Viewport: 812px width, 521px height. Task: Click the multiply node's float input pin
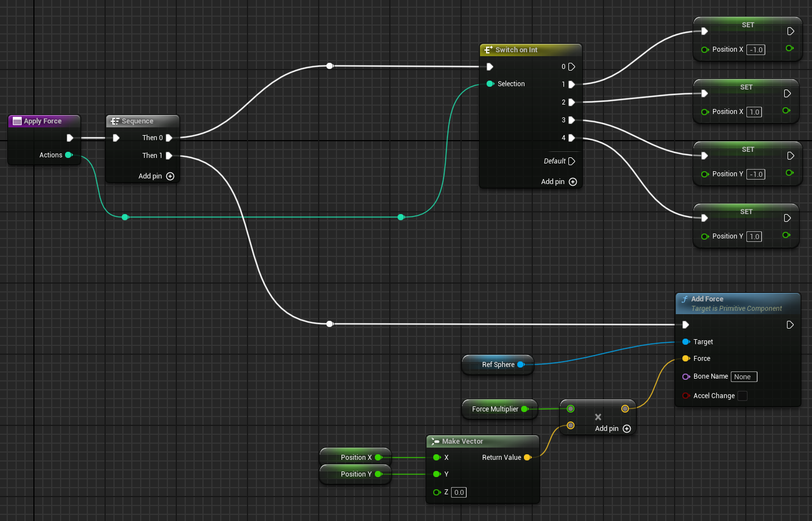coord(571,409)
